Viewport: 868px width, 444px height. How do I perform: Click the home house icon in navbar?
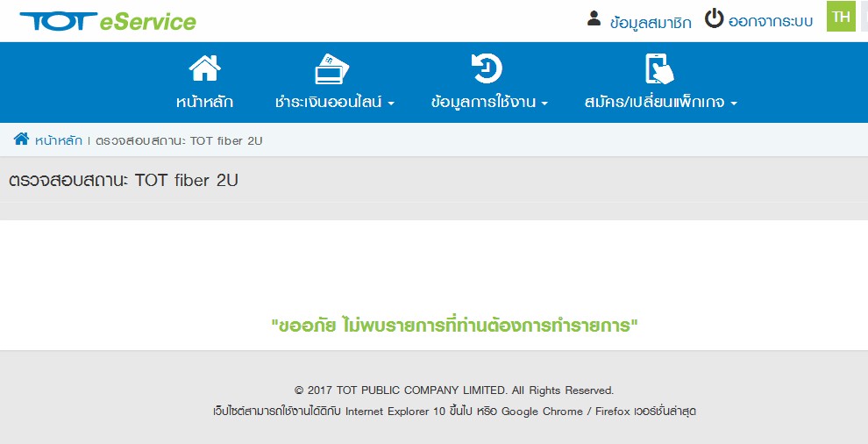pos(205,68)
